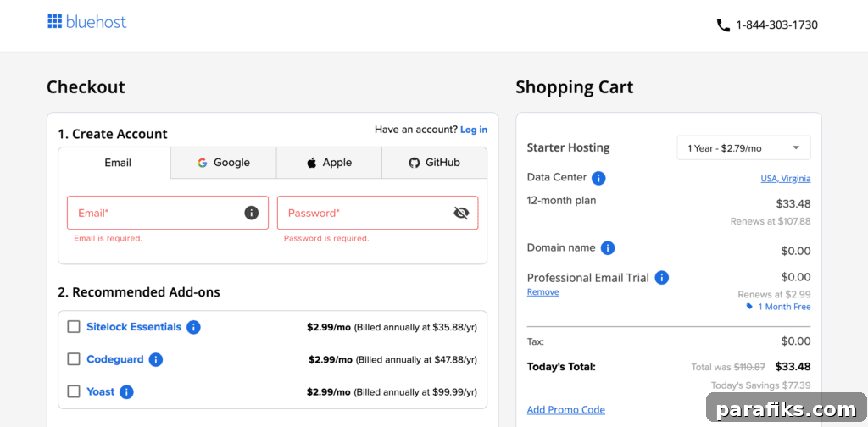Open the 1 Year - $2.79/mo plan dropdown
868x427 pixels.
(743, 147)
